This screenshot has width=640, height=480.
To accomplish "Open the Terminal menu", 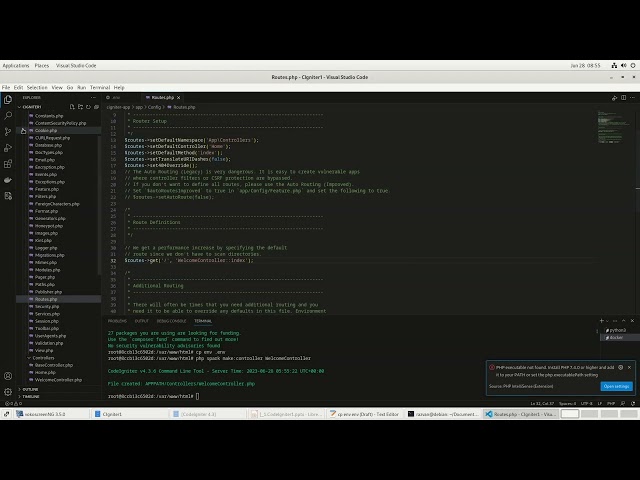I will [100, 87].
